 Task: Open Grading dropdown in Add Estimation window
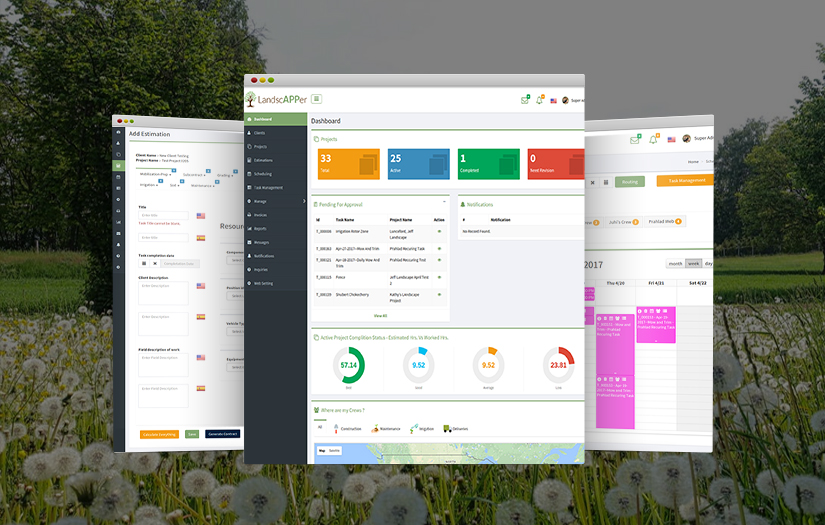(x=225, y=175)
